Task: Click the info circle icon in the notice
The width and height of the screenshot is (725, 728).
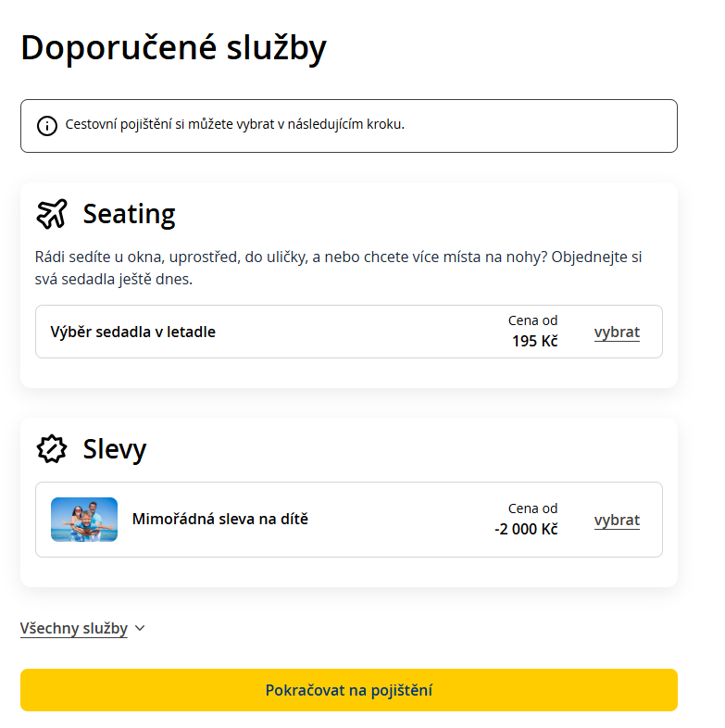Action: (46, 126)
